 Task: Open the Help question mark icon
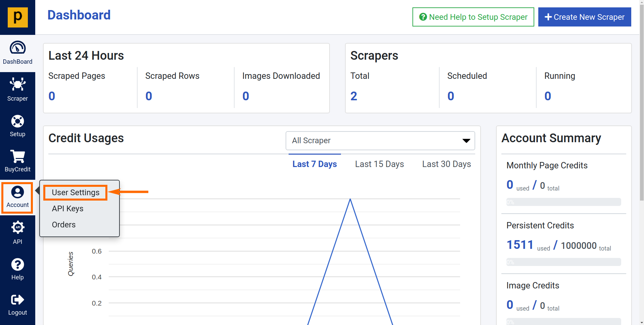(17, 265)
